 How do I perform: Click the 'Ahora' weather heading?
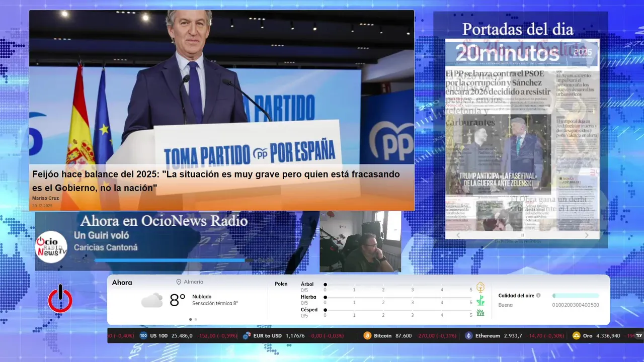pyautogui.click(x=122, y=283)
